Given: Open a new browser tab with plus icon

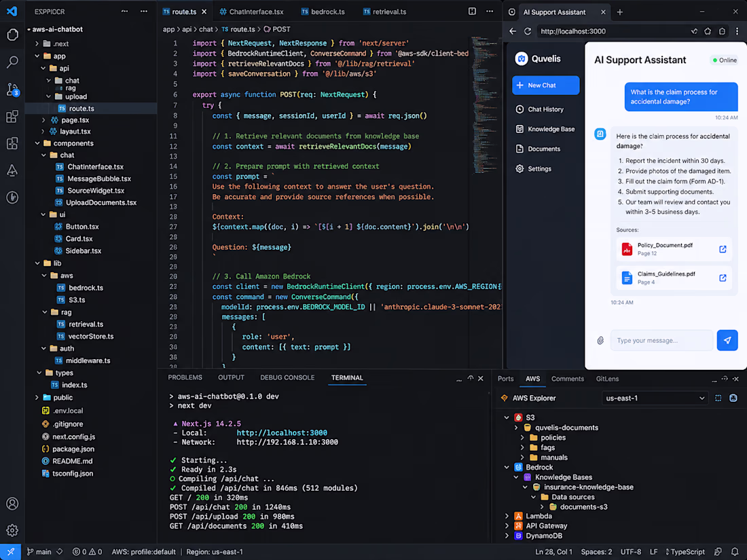Looking at the screenshot, I should coord(620,12).
